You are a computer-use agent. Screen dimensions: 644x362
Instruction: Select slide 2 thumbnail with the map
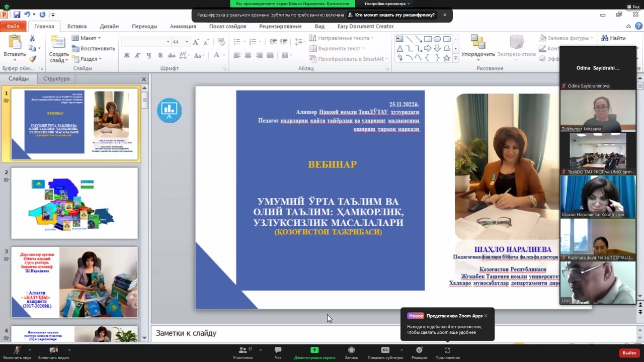point(74,203)
